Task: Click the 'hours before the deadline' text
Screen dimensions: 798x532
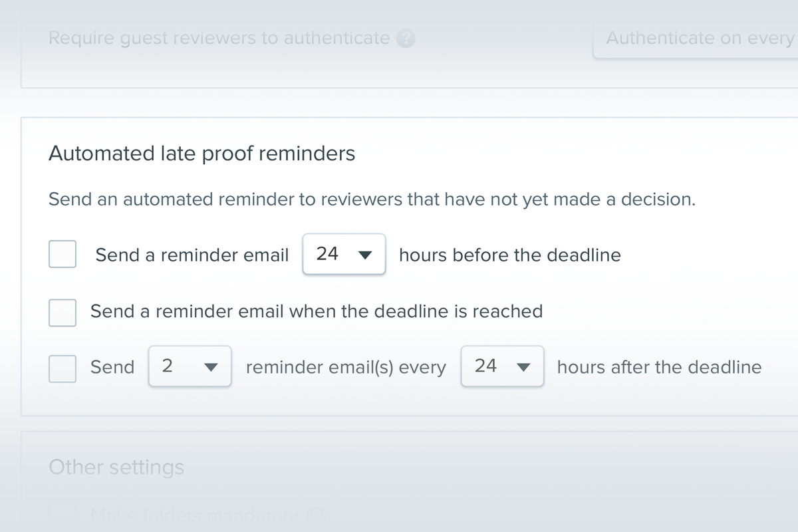Action: tap(510, 255)
